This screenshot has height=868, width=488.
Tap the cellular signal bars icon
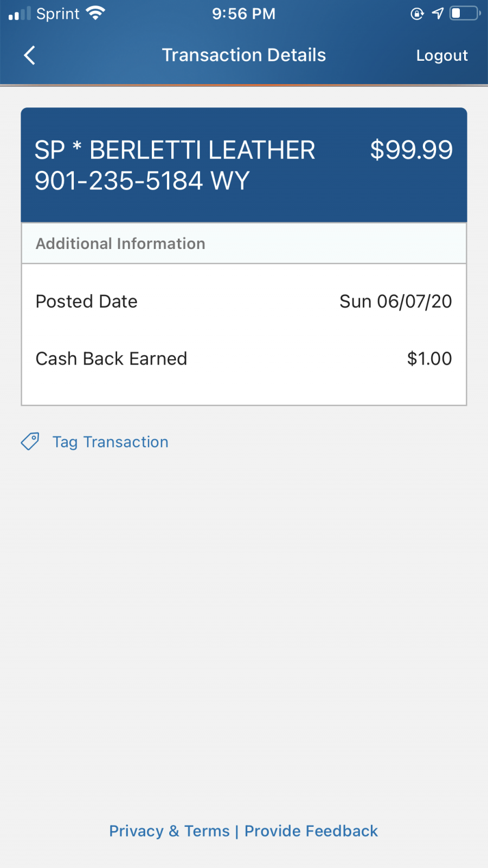click(20, 14)
